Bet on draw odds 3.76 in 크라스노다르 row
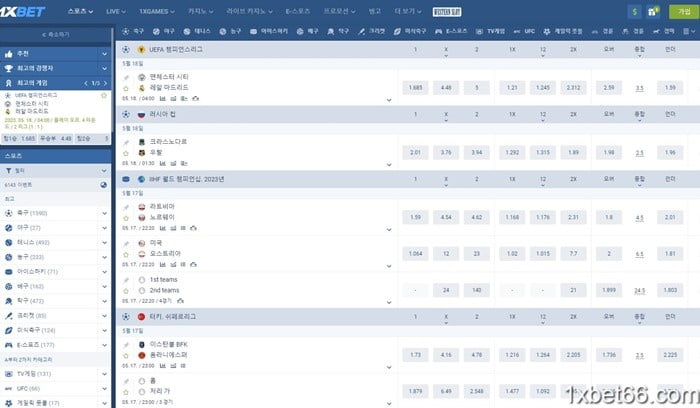This screenshot has height=408, width=700. click(x=446, y=153)
